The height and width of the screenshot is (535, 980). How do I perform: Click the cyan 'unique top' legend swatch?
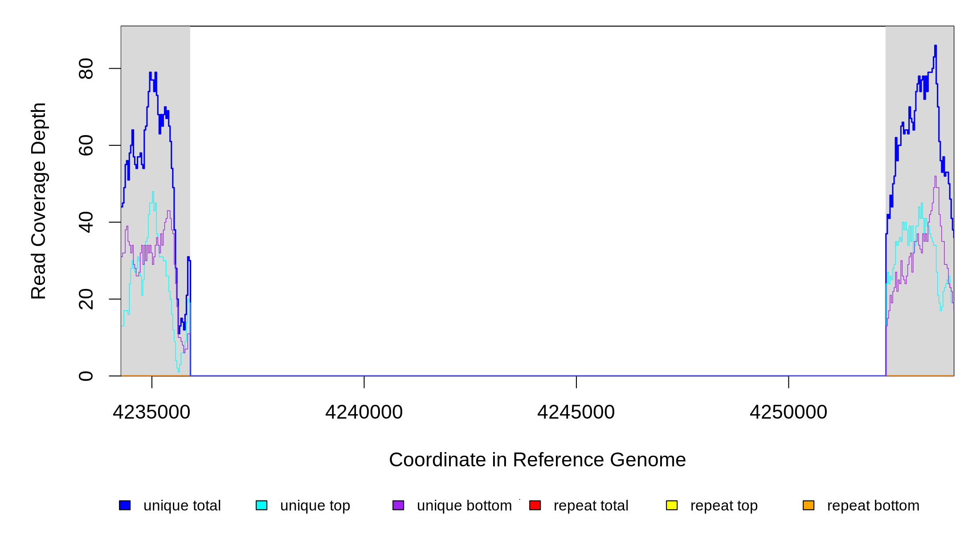coord(261,505)
